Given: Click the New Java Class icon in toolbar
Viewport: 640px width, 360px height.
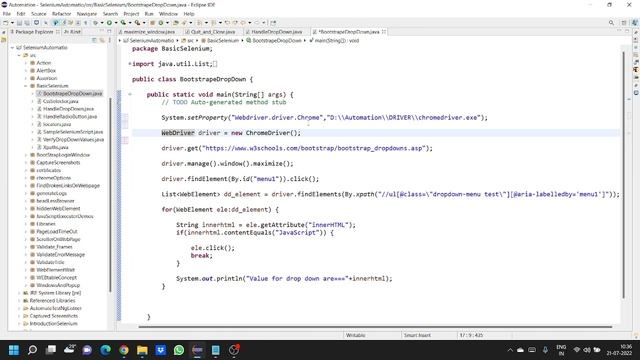Looking at the screenshot, I should 161,23.
